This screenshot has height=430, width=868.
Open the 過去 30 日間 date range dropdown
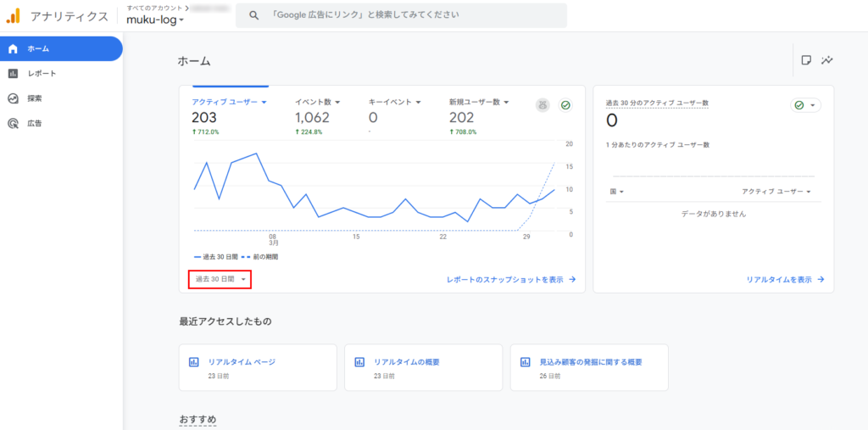[220, 279]
